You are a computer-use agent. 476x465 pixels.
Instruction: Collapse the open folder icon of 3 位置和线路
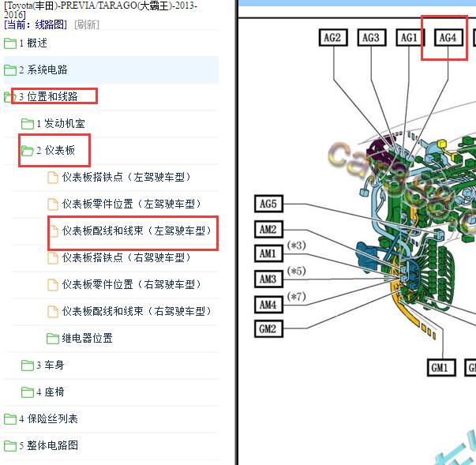10,97
